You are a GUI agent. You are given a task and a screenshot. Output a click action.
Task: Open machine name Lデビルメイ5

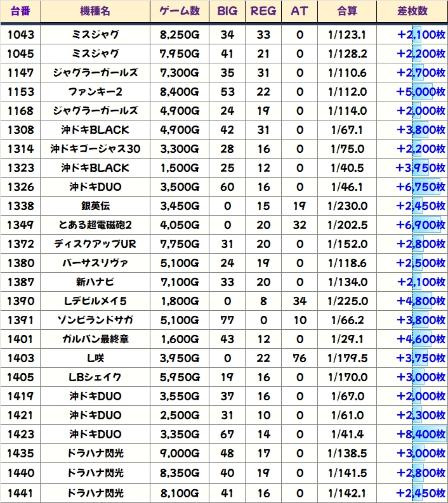click(95, 301)
